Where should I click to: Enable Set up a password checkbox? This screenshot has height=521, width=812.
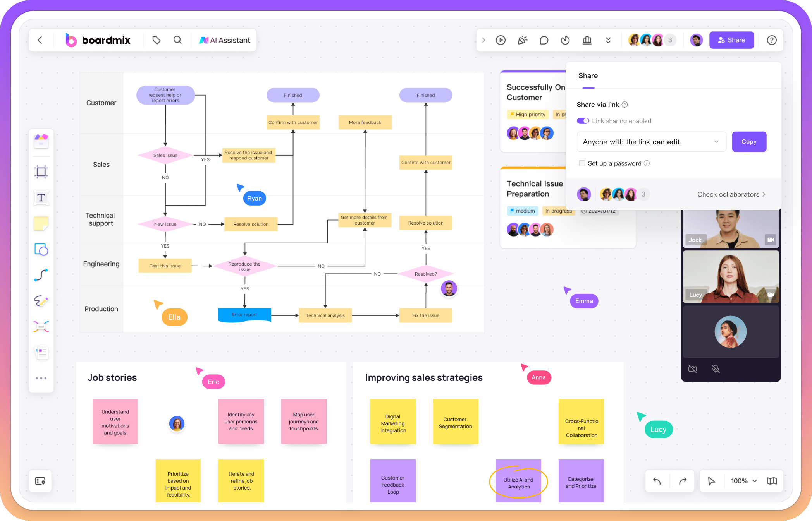(582, 163)
